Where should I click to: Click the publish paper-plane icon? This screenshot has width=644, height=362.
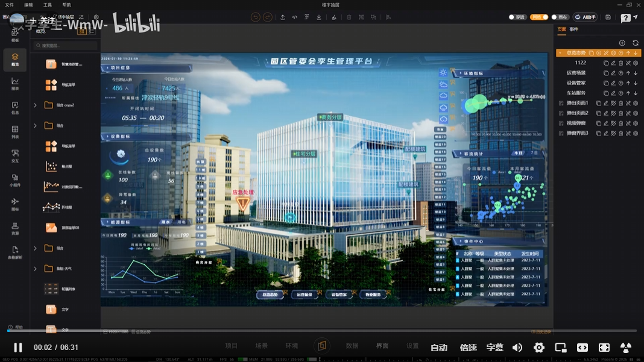pyautogui.click(x=636, y=17)
